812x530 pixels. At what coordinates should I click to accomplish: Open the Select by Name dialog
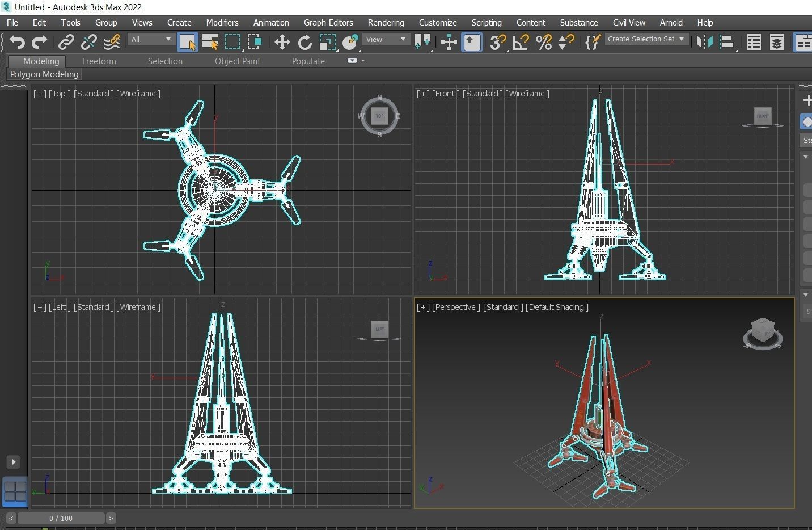pyautogui.click(x=210, y=42)
